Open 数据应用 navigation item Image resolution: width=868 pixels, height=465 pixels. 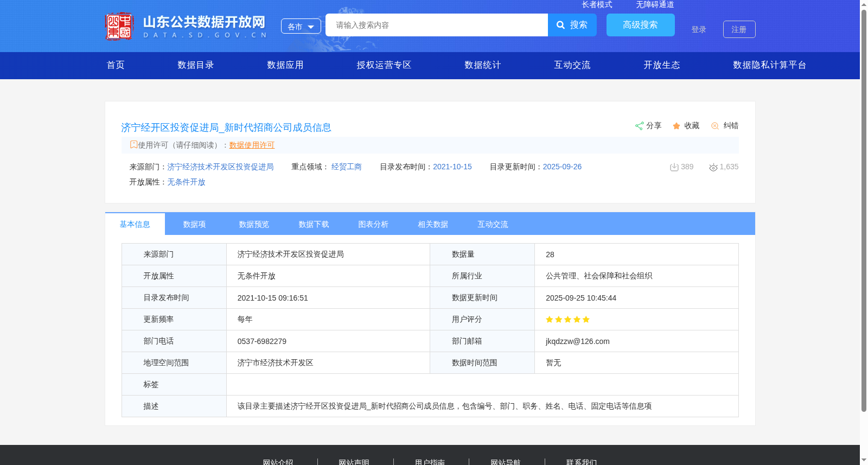[x=285, y=65]
